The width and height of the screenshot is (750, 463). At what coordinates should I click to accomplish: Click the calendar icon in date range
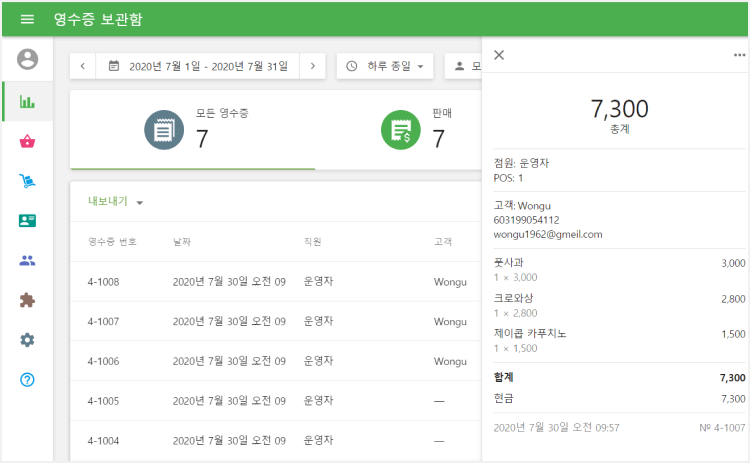114,66
